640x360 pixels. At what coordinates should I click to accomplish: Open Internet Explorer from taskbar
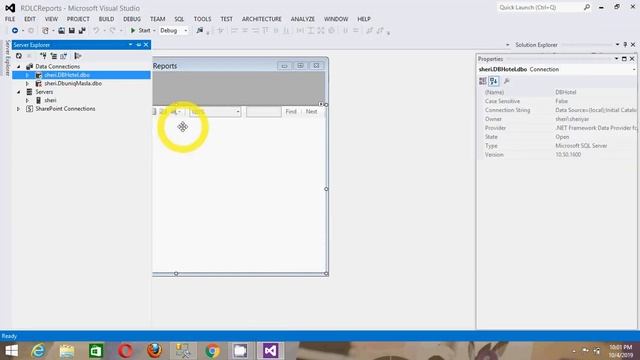[x=39, y=351]
